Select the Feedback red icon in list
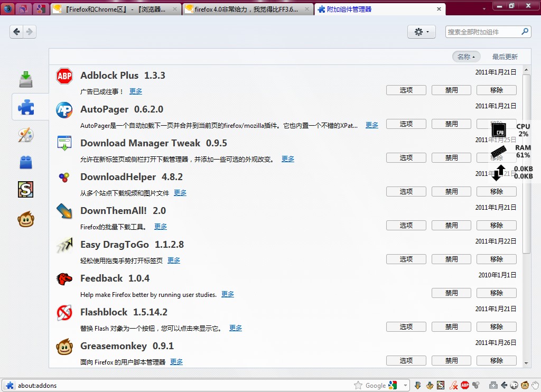This screenshot has width=541, height=392. [64, 279]
